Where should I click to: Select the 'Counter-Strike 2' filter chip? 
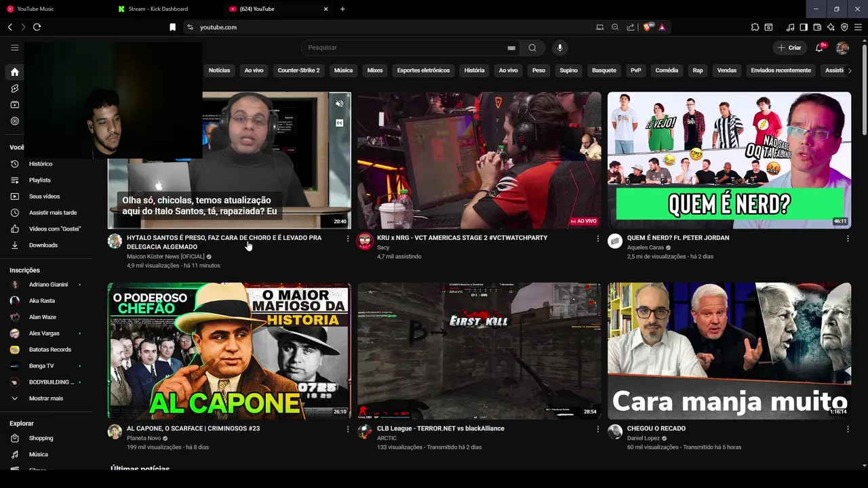tap(298, 70)
